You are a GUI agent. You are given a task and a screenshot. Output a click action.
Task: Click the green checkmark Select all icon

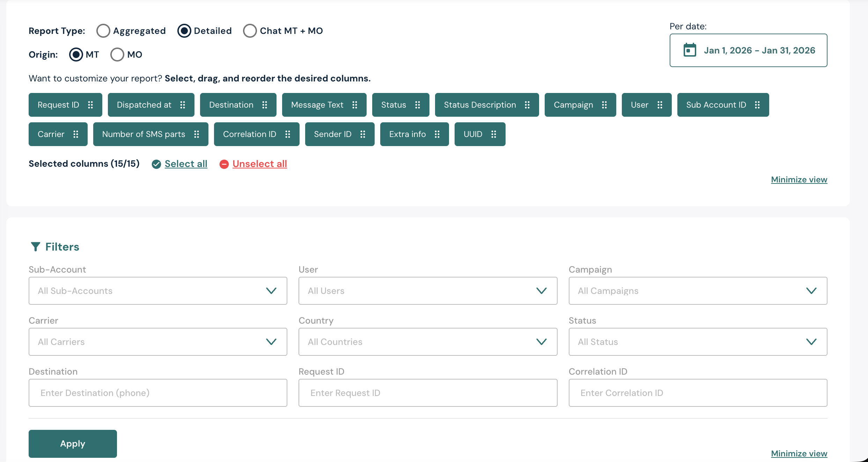point(156,164)
